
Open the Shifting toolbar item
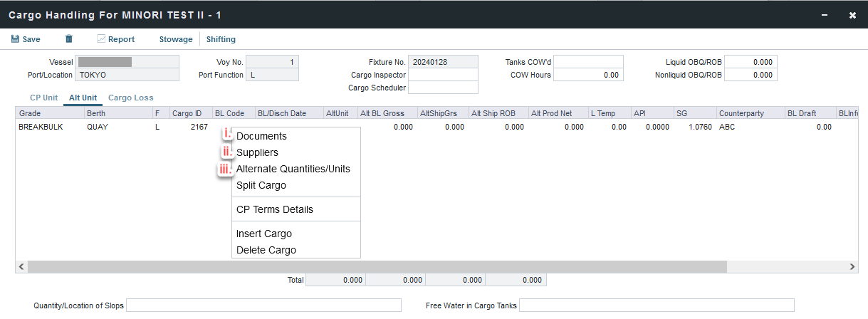pos(221,39)
